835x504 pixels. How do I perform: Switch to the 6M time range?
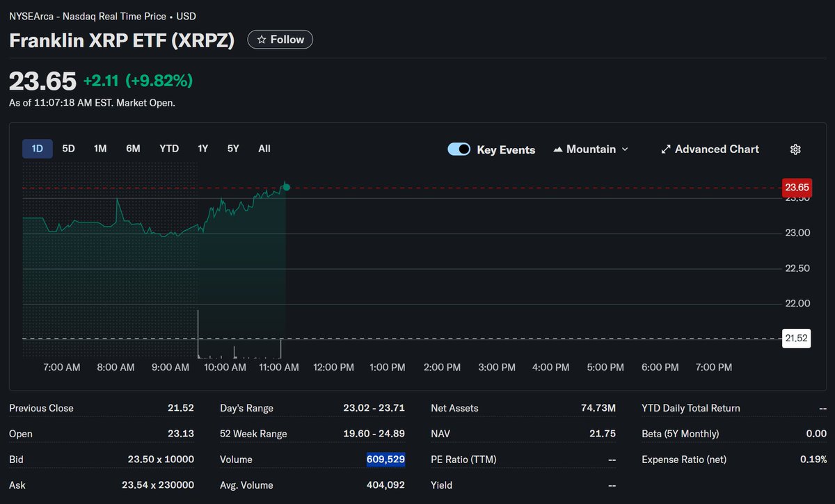coord(133,149)
